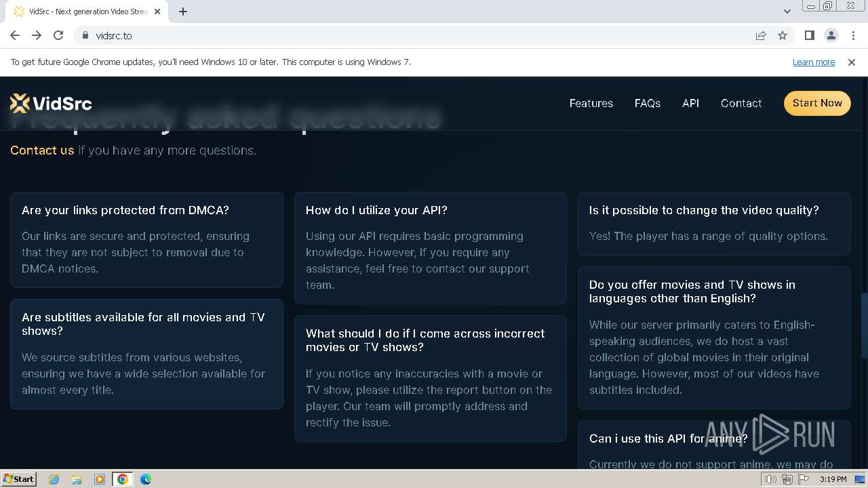Reload the vidsrc.to page
The image size is (868, 488).
pyautogui.click(x=58, y=35)
